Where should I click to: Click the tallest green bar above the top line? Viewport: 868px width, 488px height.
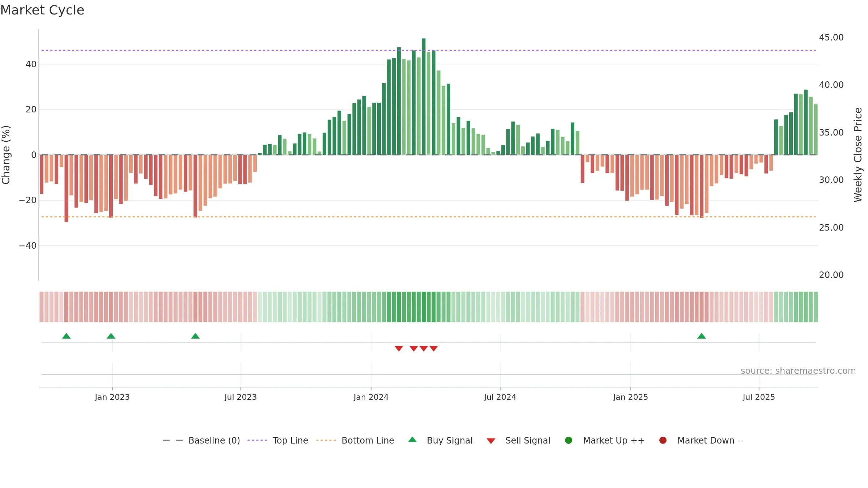(424, 97)
